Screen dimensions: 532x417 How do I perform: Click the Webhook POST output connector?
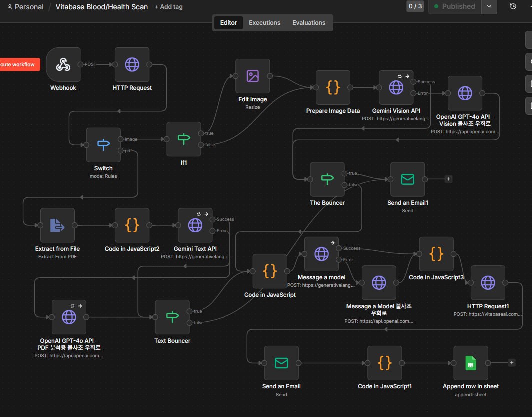coord(81,64)
